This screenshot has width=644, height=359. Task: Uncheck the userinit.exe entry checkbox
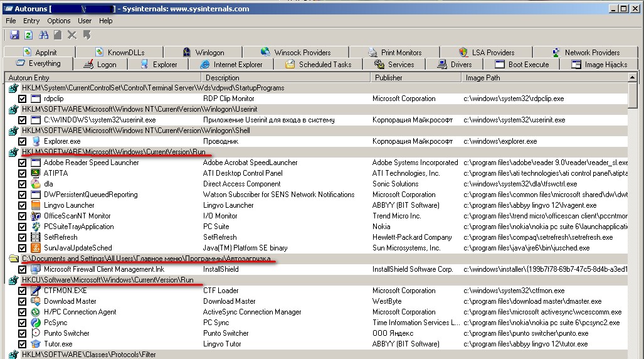pyautogui.click(x=22, y=120)
